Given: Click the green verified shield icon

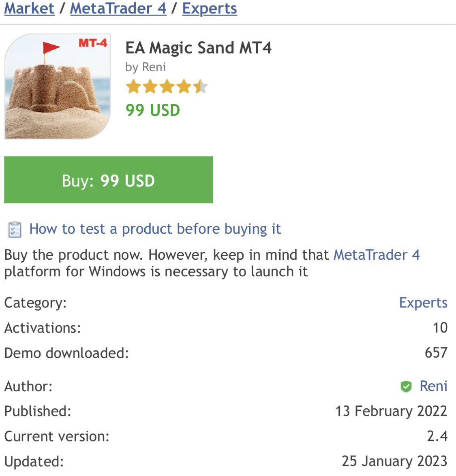Looking at the screenshot, I should [406, 386].
